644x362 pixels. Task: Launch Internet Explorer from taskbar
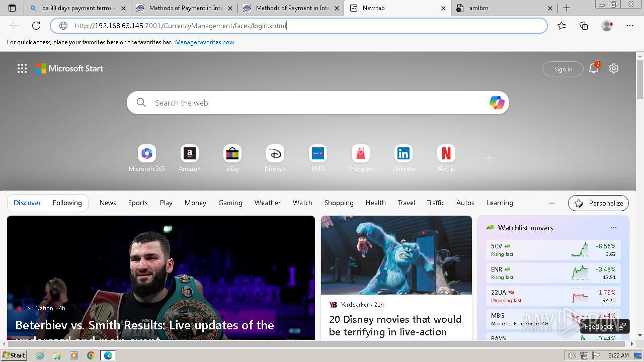40,355
